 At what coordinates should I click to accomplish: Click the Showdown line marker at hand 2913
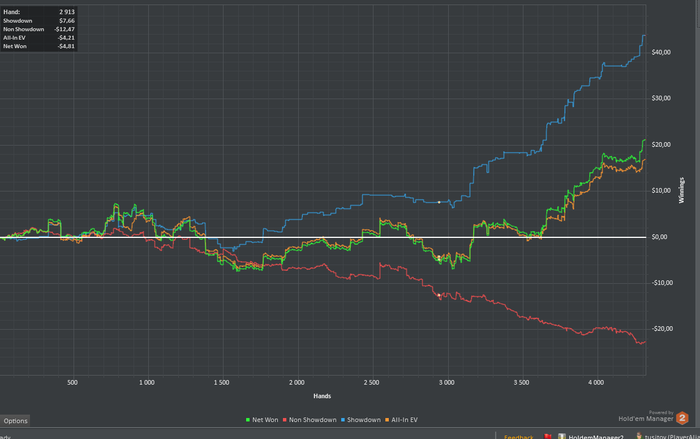pyautogui.click(x=439, y=202)
